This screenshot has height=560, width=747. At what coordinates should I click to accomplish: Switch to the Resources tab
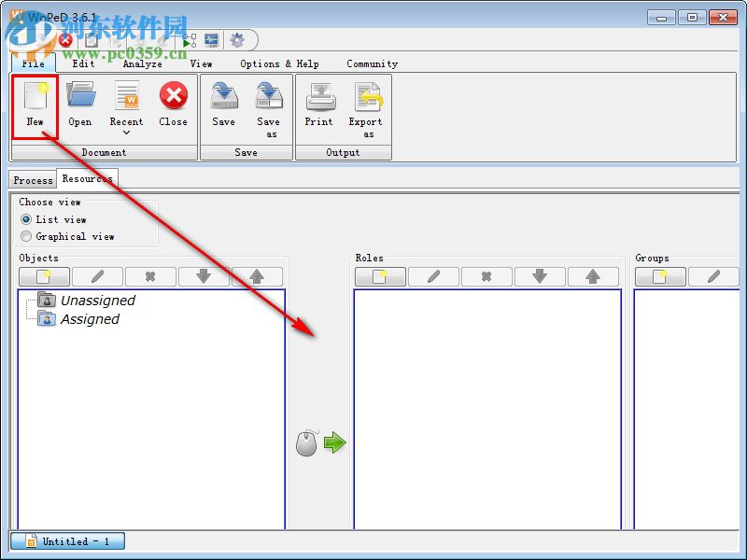(x=87, y=178)
